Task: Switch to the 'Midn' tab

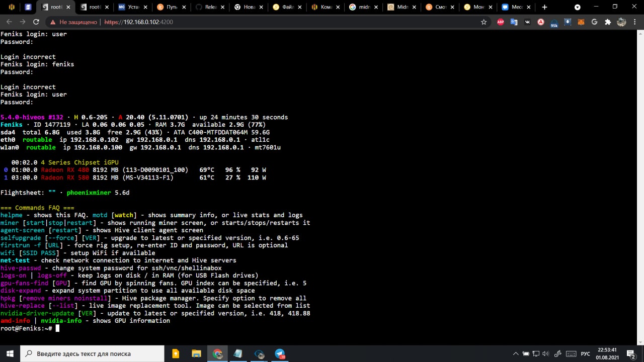Action: coord(401,7)
